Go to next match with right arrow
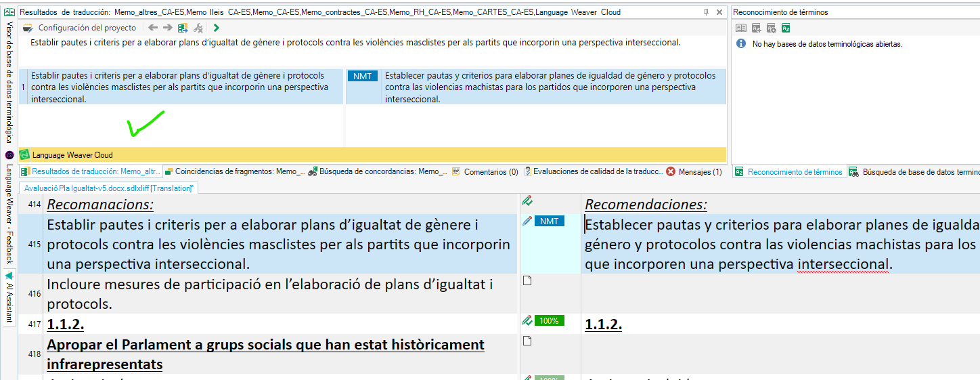 coord(168,28)
